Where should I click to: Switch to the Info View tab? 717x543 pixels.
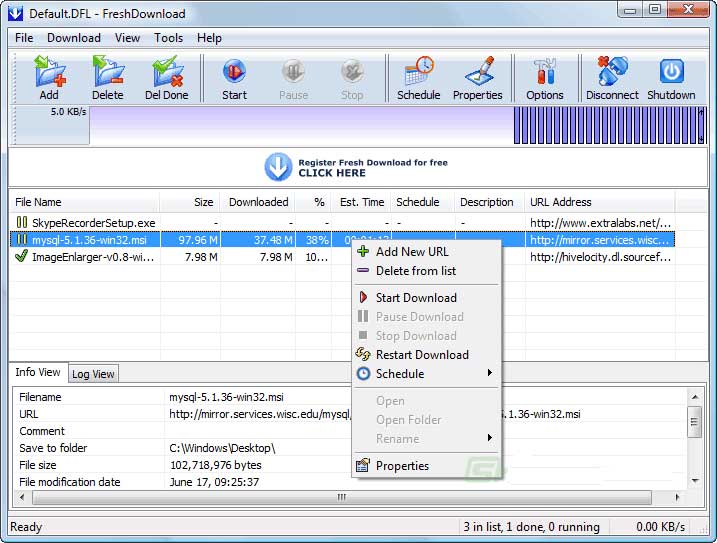37,372
